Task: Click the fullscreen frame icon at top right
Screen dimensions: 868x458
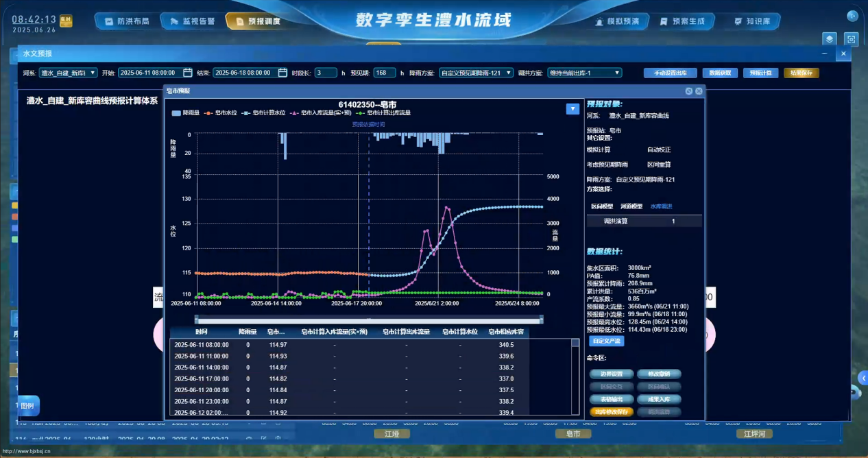Action: [x=851, y=40]
